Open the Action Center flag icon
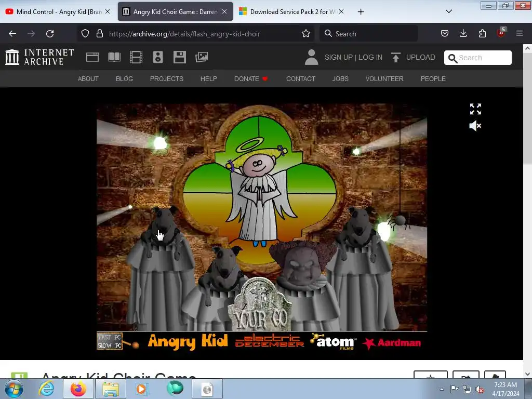Screen dimensions: 532x399 pyautogui.click(x=454, y=389)
